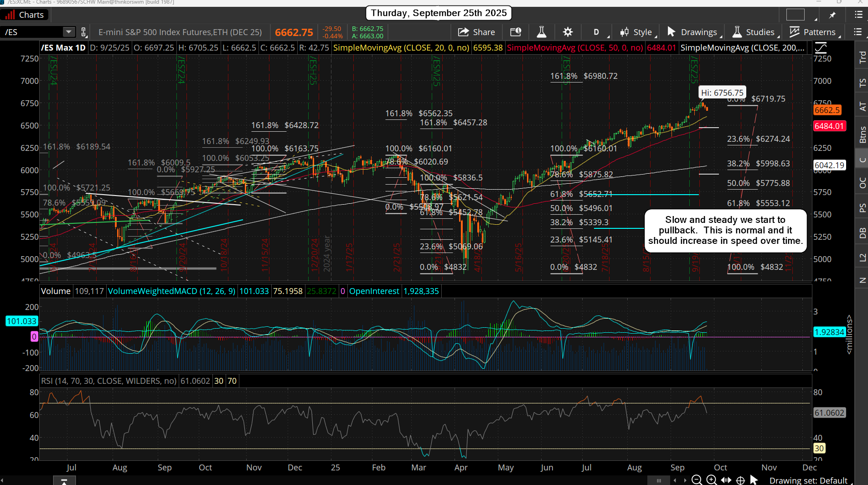Toggle the DB sidebar panel button
The height and width of the screenshot is (485, 868).
point(862,233)
